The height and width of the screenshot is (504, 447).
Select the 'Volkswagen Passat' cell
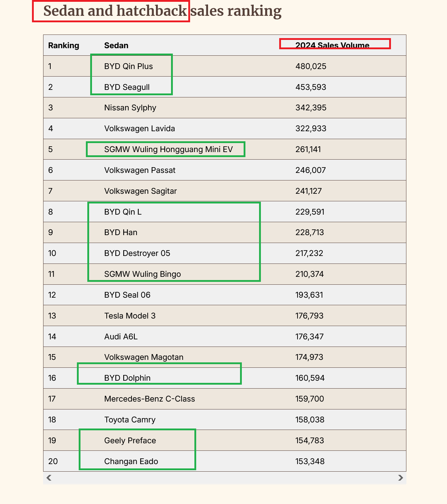point(140,170)
